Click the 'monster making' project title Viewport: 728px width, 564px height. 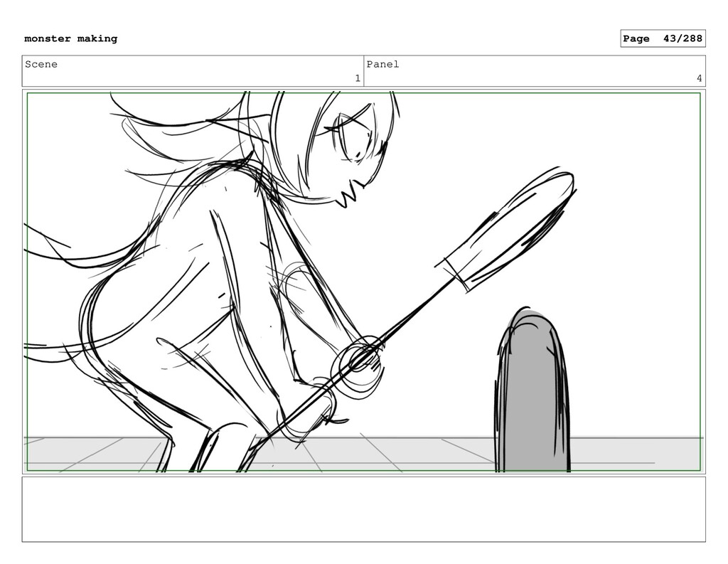pyautogui.click(x=70, y=38)
